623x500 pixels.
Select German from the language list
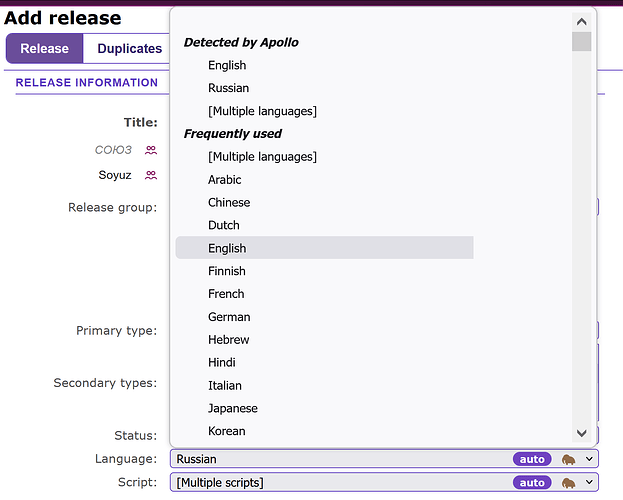click(229, 317)
